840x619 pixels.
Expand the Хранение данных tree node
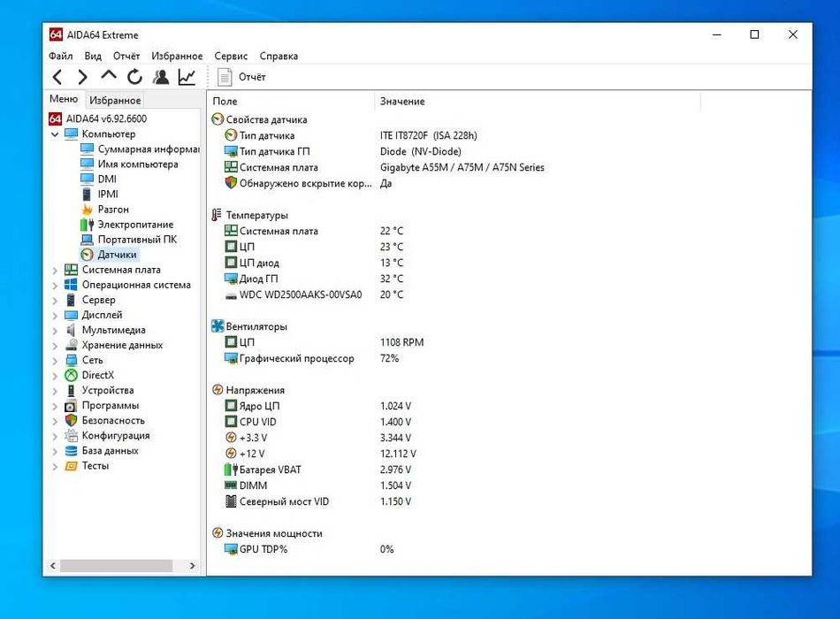pyautogui.click(x=55, y=346)
